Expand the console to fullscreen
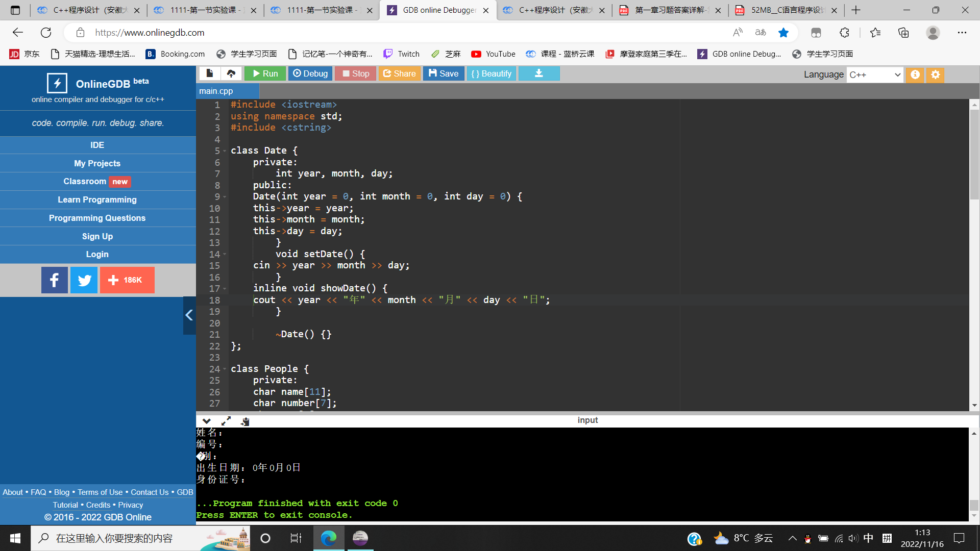The image size is (980, 551). click(x=226, y=421)
